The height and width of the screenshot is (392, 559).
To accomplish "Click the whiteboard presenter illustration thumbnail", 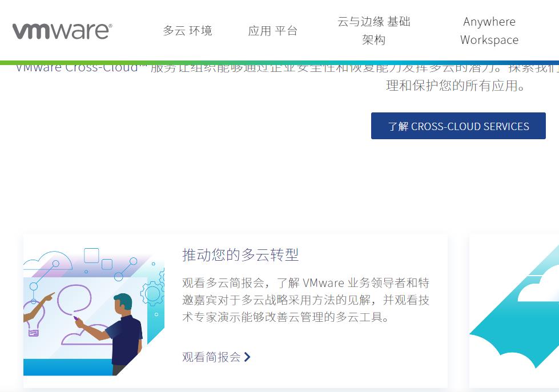I will click(94, 312).
